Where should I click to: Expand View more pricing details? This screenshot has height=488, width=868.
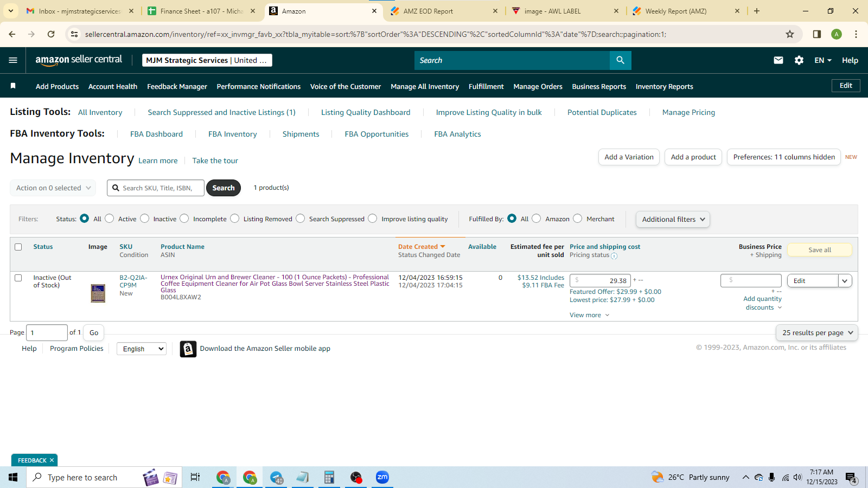click(x=589, y=315)
